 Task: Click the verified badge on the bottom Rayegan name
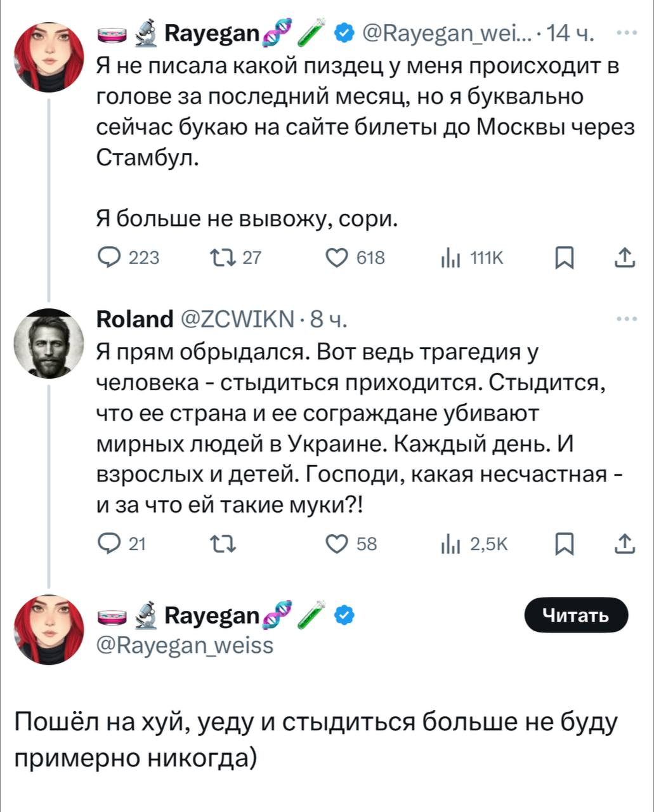(x=344, y=614)
